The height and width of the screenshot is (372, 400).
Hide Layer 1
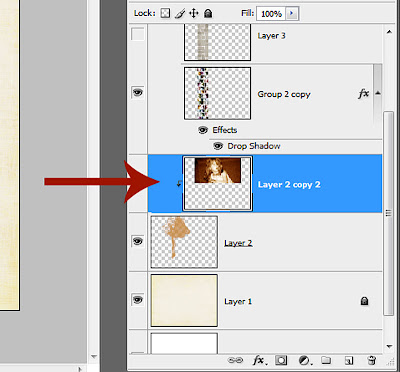tap(138, 300)
